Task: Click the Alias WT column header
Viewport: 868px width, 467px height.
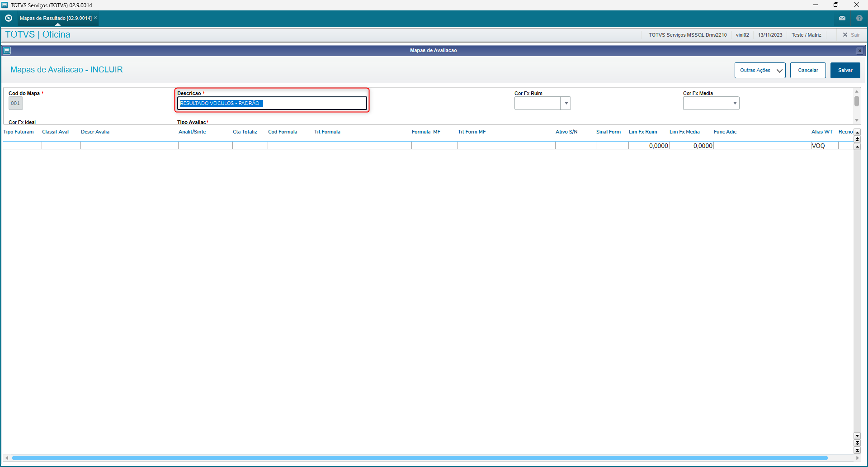Action: (x=822, y=132)
